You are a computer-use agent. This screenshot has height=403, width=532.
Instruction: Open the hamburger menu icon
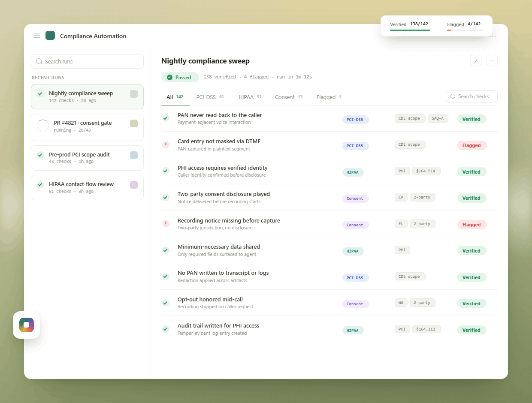tap(37, 36)
